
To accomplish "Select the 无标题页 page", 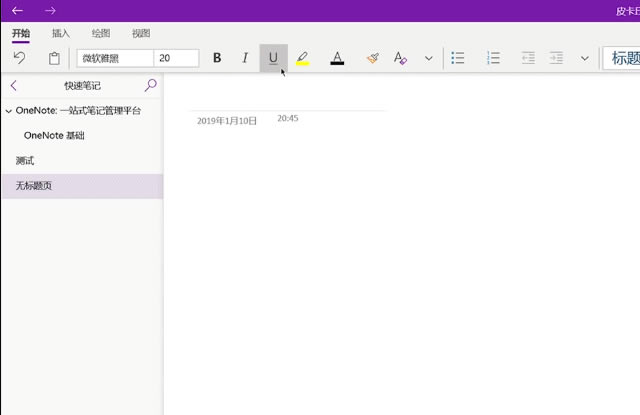I will (82, 186).
